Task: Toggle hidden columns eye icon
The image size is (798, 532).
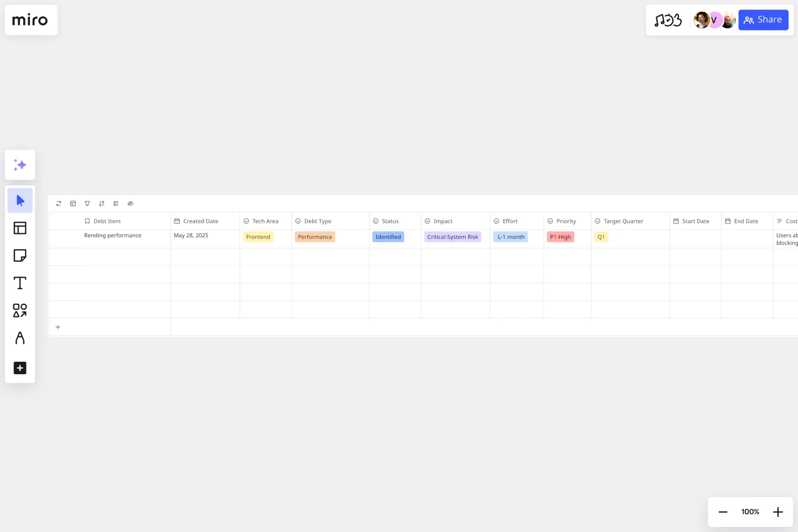Action: pos(130,203)
